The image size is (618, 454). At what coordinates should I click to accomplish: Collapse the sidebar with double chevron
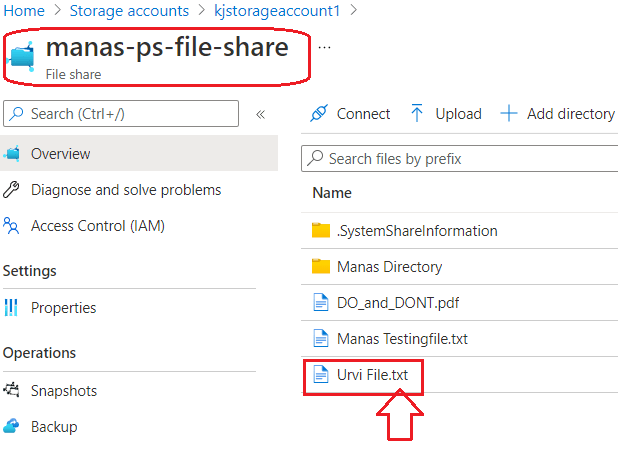[260, 114]
